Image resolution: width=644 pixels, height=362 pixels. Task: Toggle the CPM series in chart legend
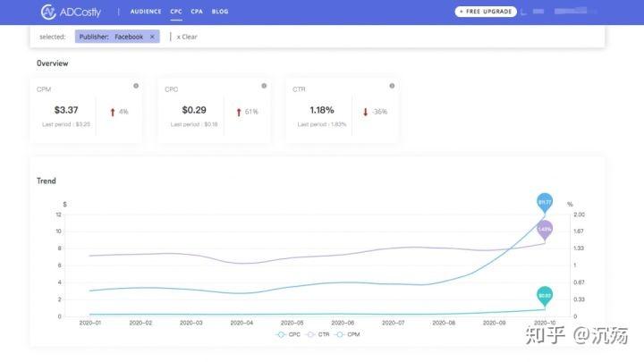coord(348,334)
